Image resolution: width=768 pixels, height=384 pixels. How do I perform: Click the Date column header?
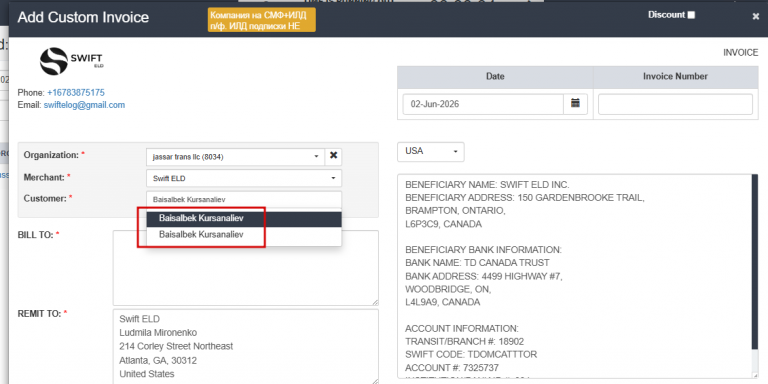[495, 76]
